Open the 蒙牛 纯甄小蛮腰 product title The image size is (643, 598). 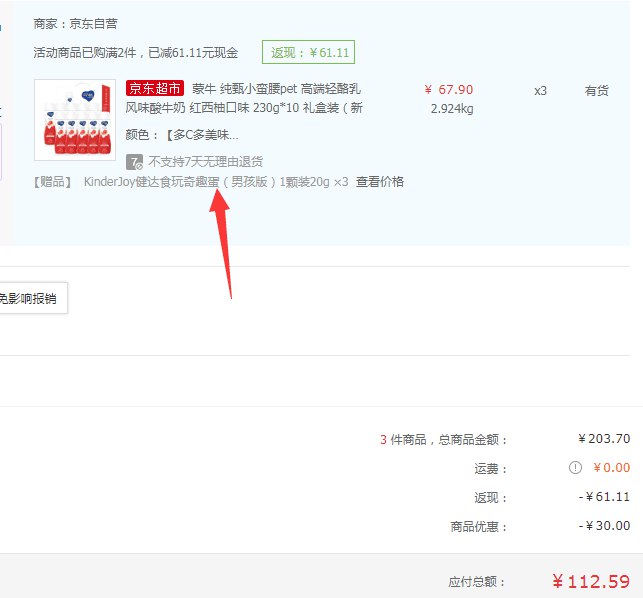[244, 98]
